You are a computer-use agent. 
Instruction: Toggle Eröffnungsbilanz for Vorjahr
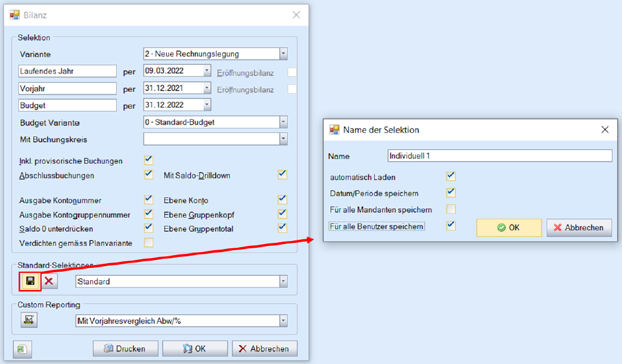click(x=292, y=89)
